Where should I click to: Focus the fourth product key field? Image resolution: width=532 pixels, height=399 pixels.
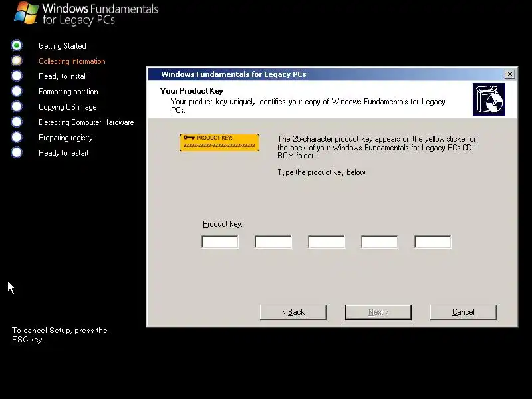pos(380,242)
